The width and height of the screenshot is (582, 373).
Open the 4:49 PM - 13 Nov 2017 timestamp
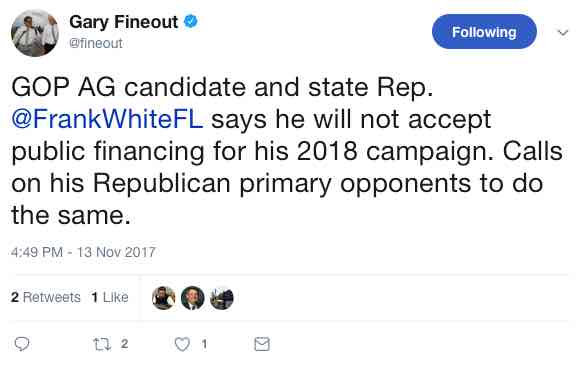(x=83, y=252)
